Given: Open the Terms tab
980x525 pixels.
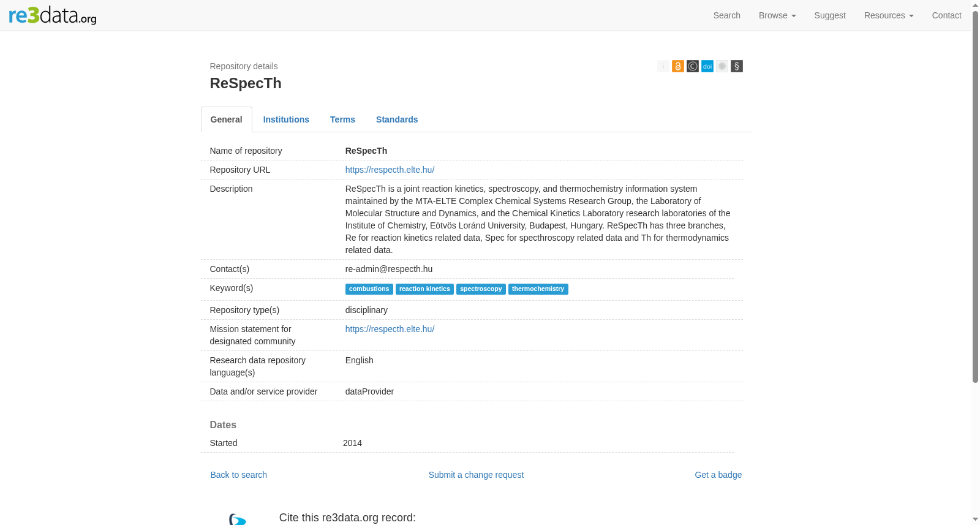Looking at the screenshot, I should [x=342, y=119].
